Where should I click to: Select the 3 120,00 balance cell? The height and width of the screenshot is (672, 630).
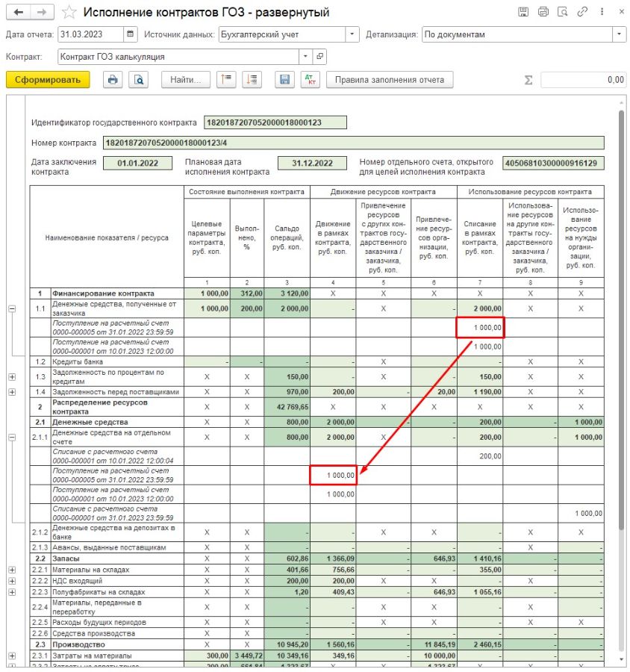[x=287, y=293]
